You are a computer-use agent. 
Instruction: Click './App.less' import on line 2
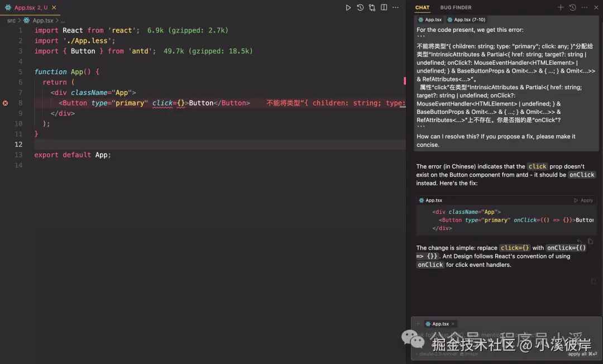point(89,41)
